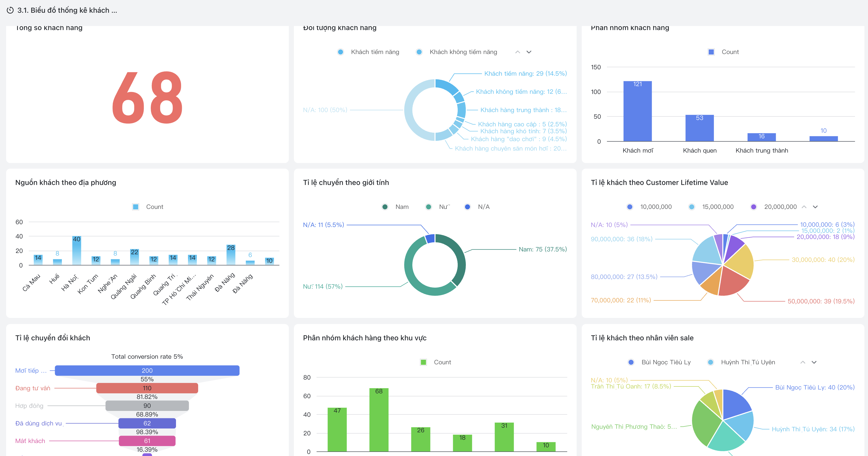Select the Hà Nội bar labeled 40

76,251
